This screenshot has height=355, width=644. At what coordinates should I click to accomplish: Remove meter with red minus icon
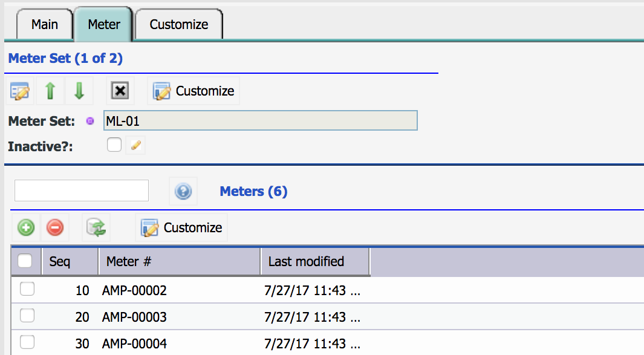tap(55, 227)
